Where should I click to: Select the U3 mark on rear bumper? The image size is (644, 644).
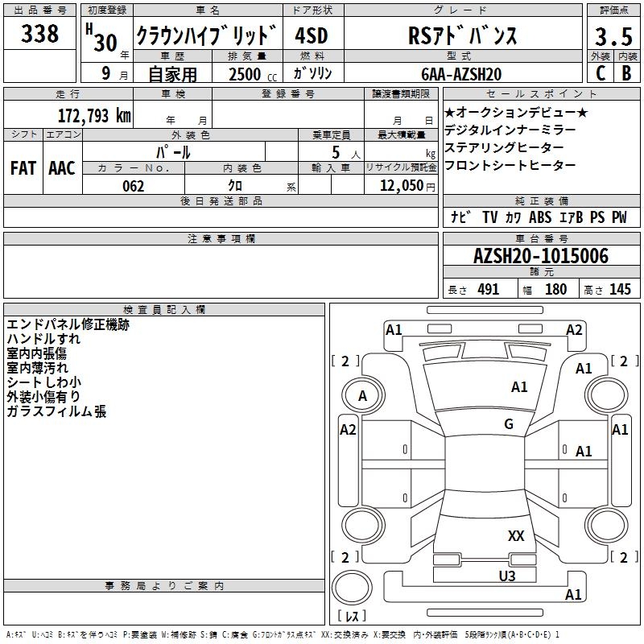point(507,576)
